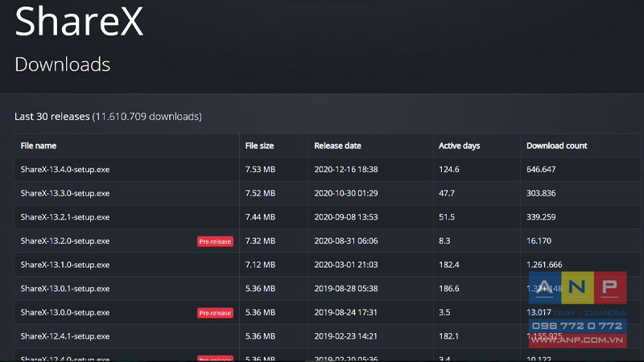Select active days value 51.5
The height and width of the screenshot is (362, 644).
[x=447, y=217]
